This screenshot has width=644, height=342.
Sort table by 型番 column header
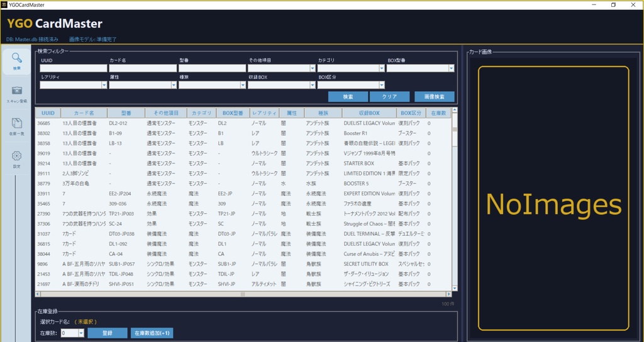click(x=126, y=113)
